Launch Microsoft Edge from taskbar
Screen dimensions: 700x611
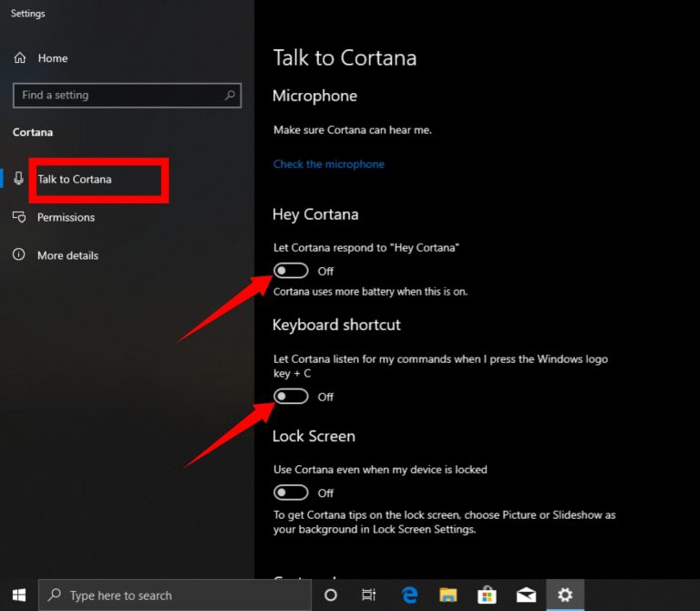click(x=410, y=595)
